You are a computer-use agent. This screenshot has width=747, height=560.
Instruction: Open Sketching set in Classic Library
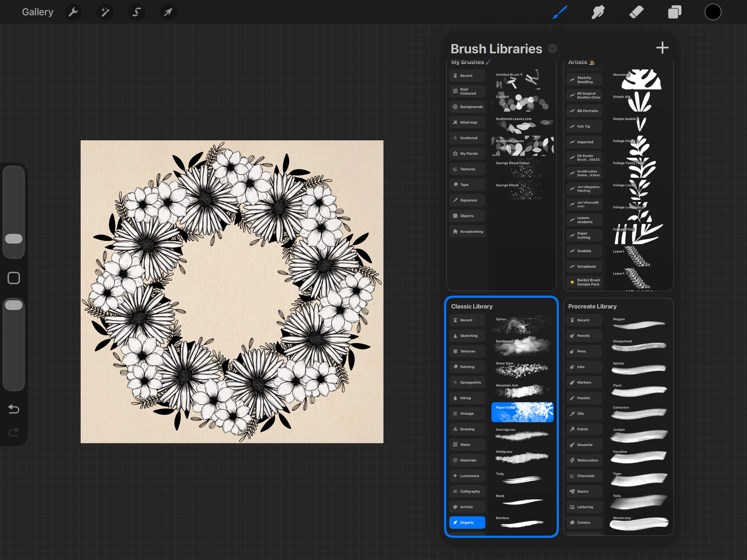pyautogui.click(x=467, y=336)
